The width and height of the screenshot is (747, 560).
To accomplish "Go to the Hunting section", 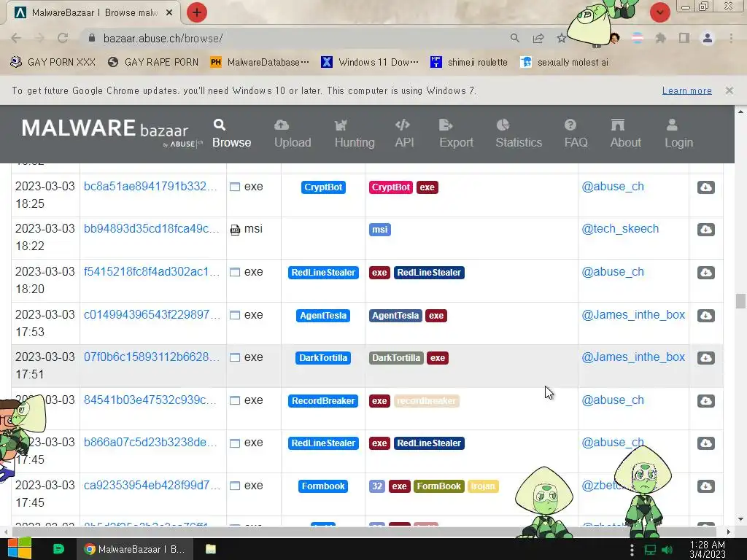I will pos(355,134).
